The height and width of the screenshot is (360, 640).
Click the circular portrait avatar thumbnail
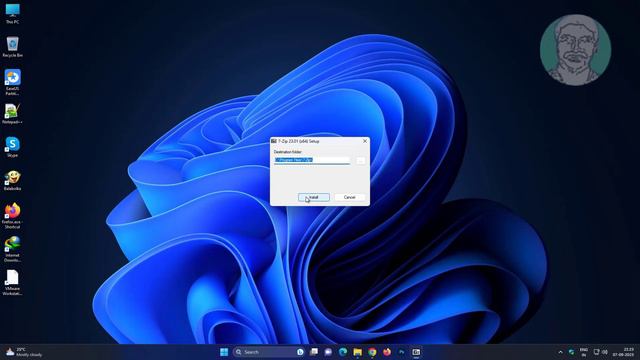click(x=575, y=50)
